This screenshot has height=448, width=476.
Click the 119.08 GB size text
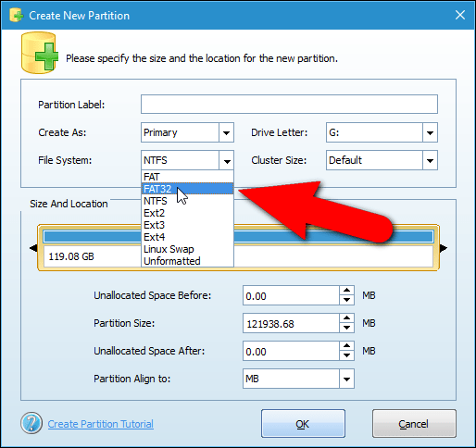click(71, 256)
